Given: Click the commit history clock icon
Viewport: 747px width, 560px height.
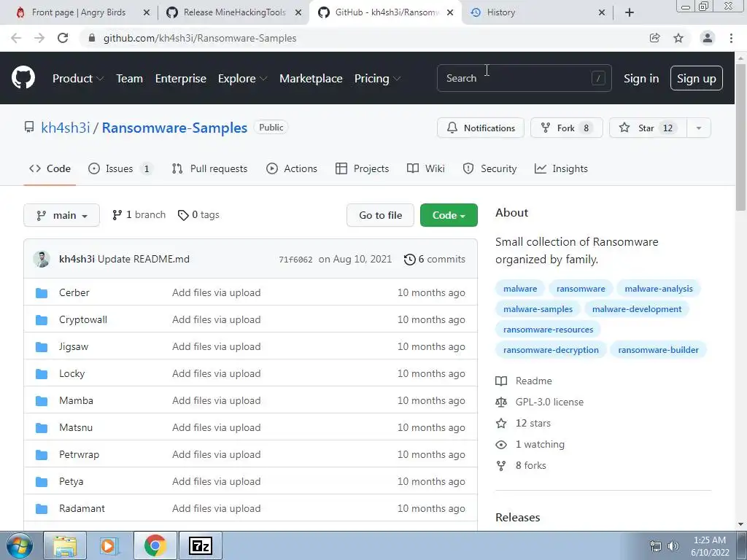Looking at the screenshot, I should point(409,259).
